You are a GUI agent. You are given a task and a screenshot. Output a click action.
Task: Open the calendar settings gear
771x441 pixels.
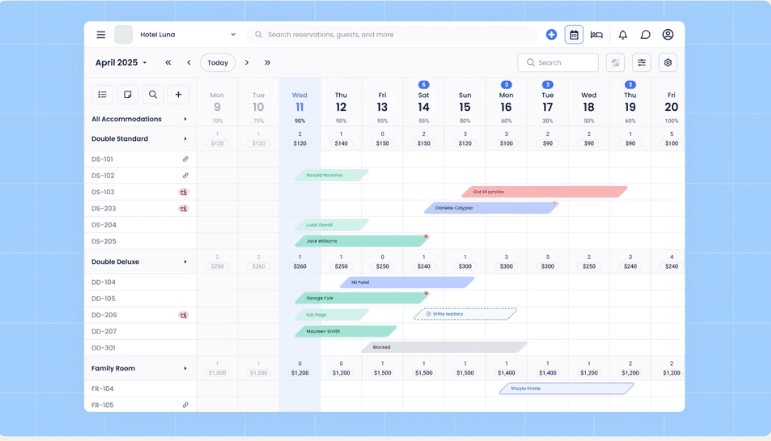coord(667,62)
